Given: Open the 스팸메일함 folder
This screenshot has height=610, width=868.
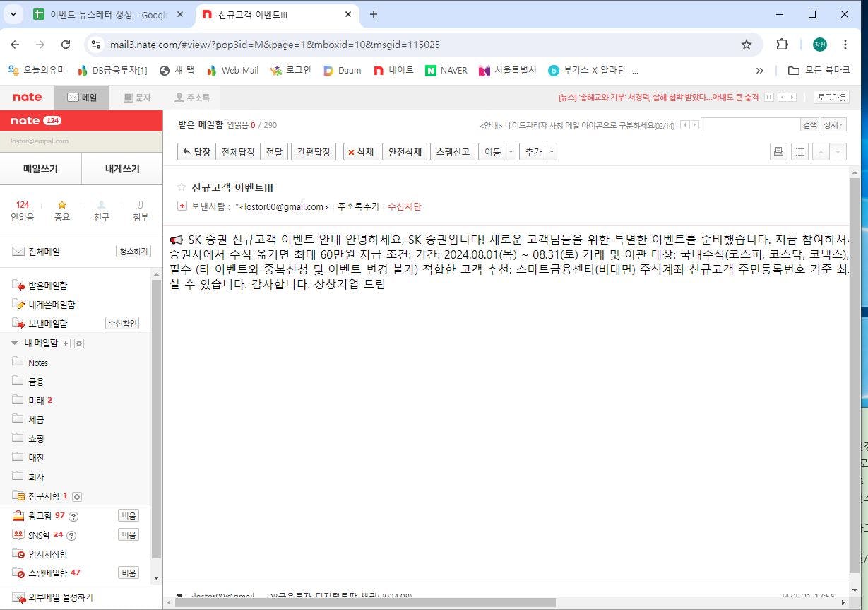Looking at the screenshot, I should click(48, 573).
